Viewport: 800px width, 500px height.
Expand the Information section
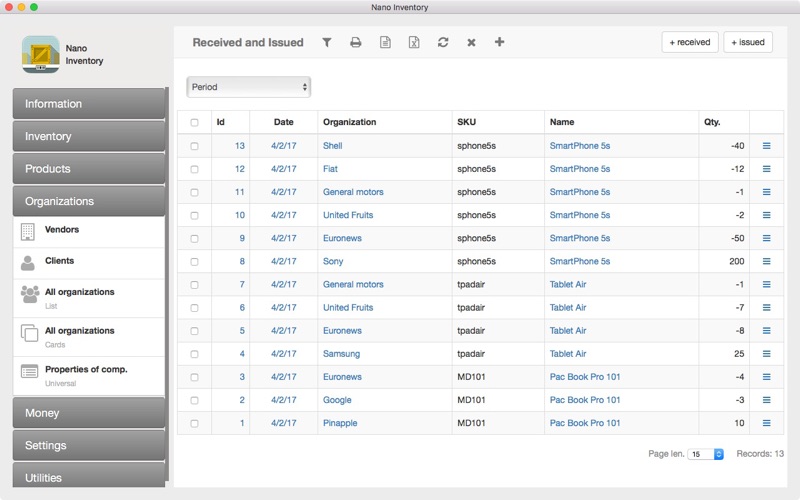click(x=89, y=104)
